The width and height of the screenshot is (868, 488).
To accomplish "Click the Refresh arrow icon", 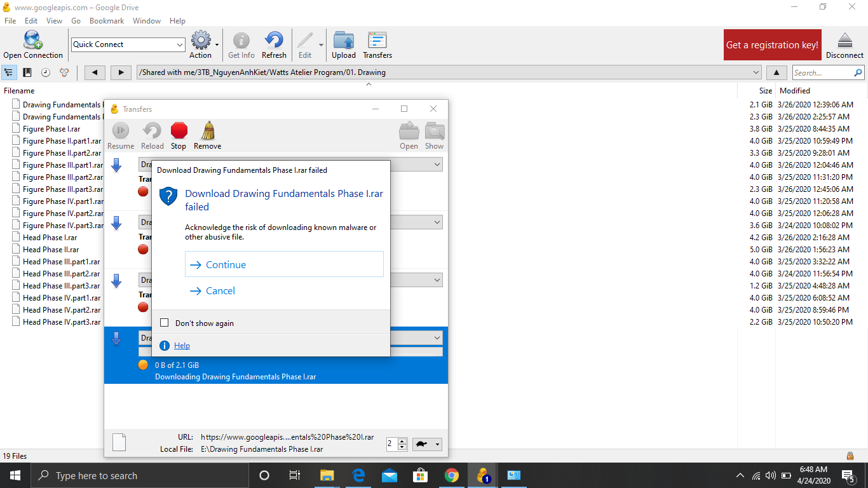I will click(x=274, y=40).
